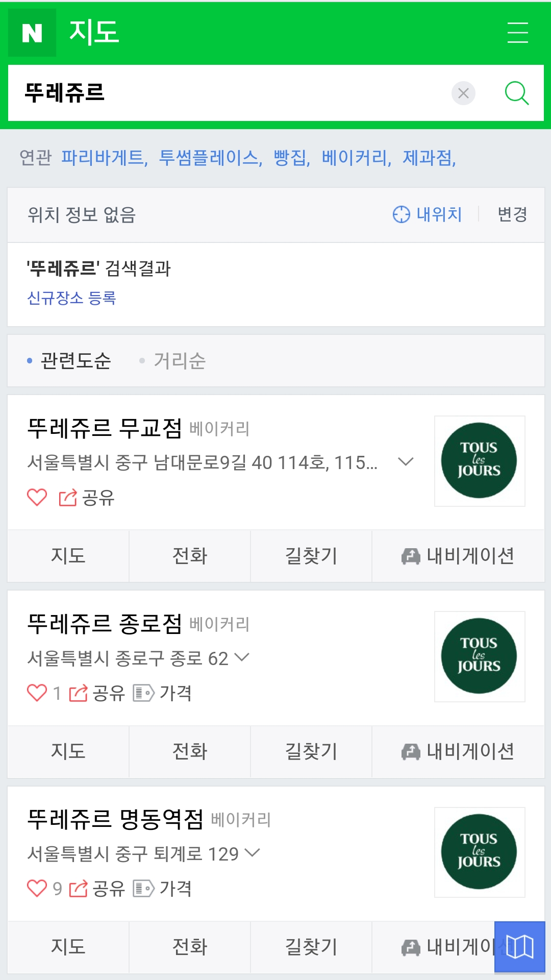Click the 신규장소 등록 link

(71, 298)
